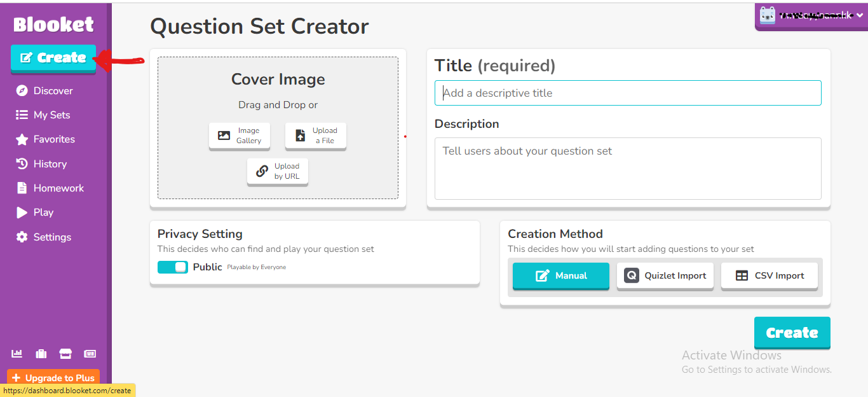Open the Market storefront icon
The width and height of the screenshot is (868, 397).
pos(65,354)
